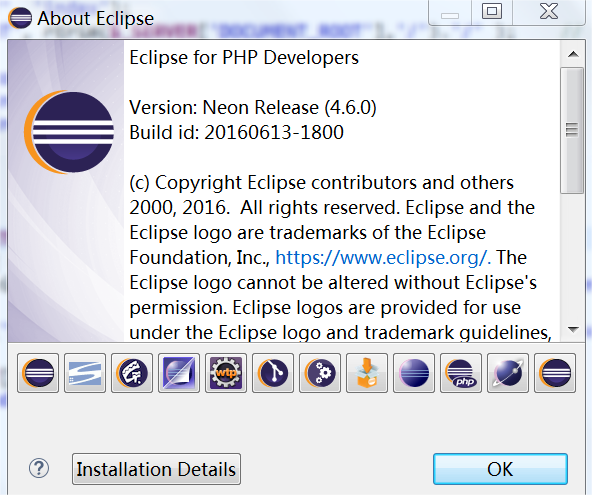Screen dimensions: 592x495
Task: Click the 'Version: Neon Release (4.6.0)' text
Action: coord(253,108)
